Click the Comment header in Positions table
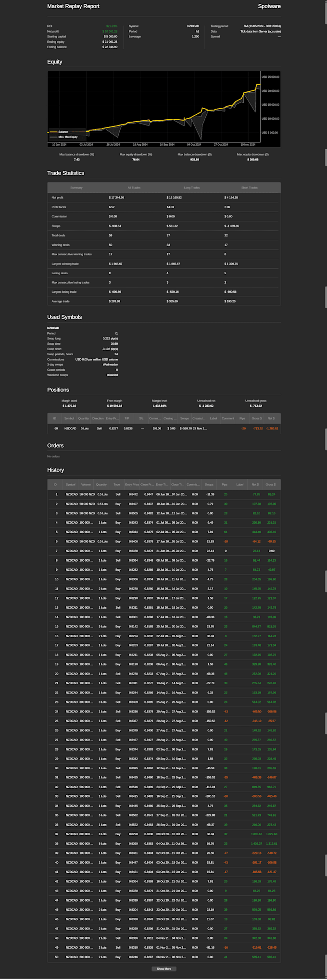This screenshot has width=327, height=980. tap(228, 418)
